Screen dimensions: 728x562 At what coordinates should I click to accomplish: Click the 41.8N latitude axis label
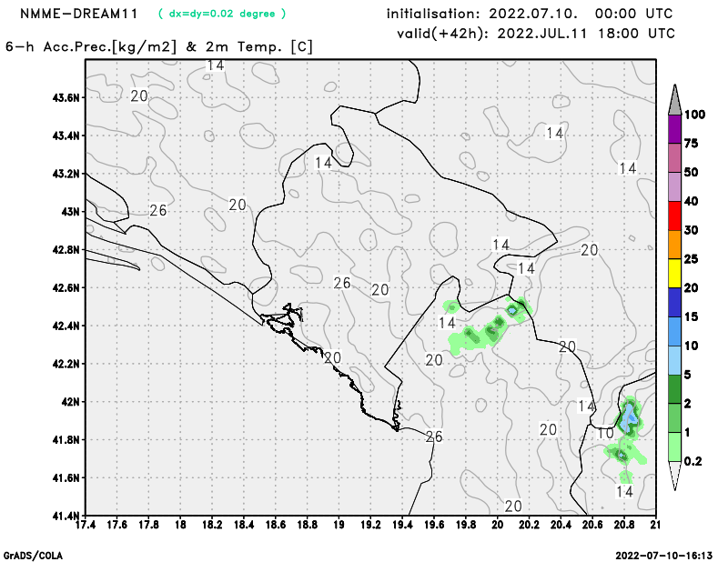66,440
